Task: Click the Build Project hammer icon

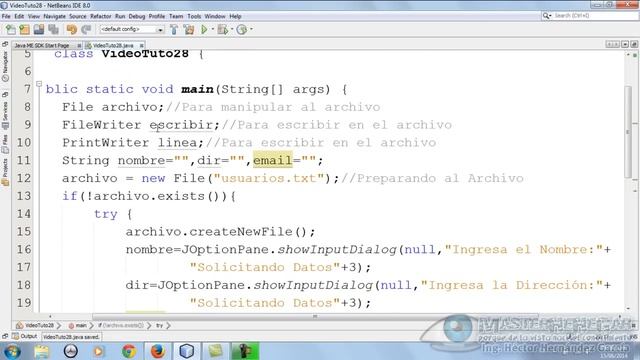Action: tap(174, 29)
